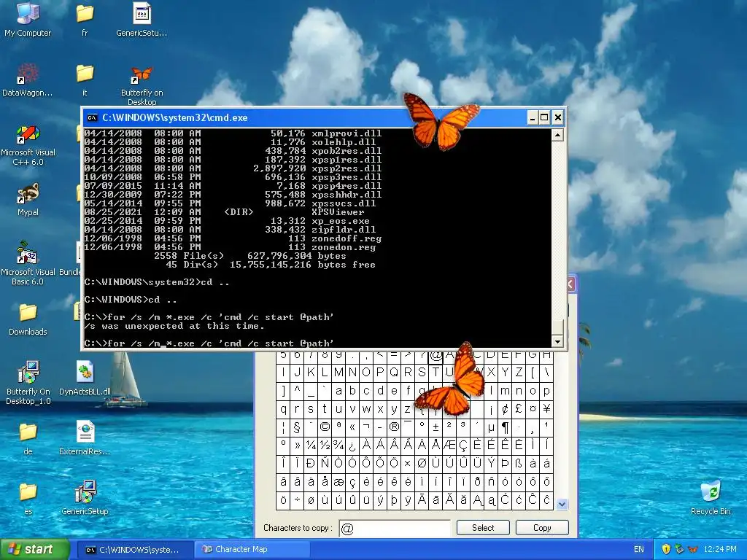Select the GenericSetup installer icon

pos(85,498)
